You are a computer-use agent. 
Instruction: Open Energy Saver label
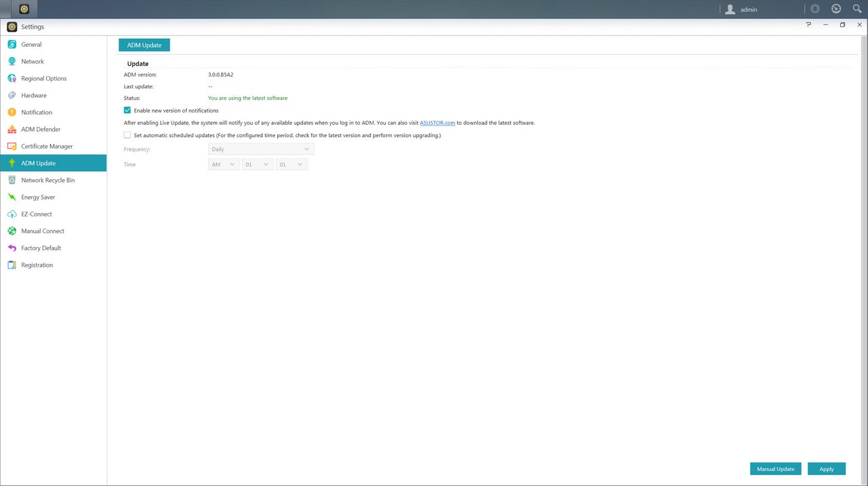38,198
